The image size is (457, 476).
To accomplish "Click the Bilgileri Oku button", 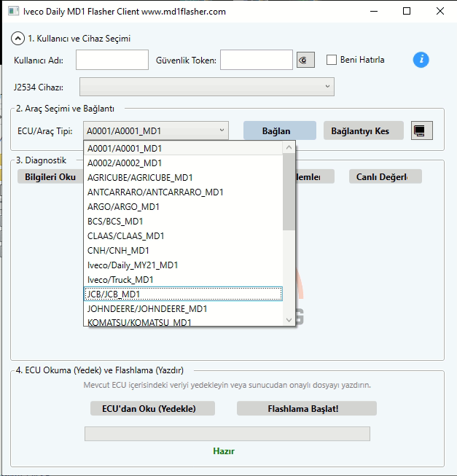I will point(50,176).
